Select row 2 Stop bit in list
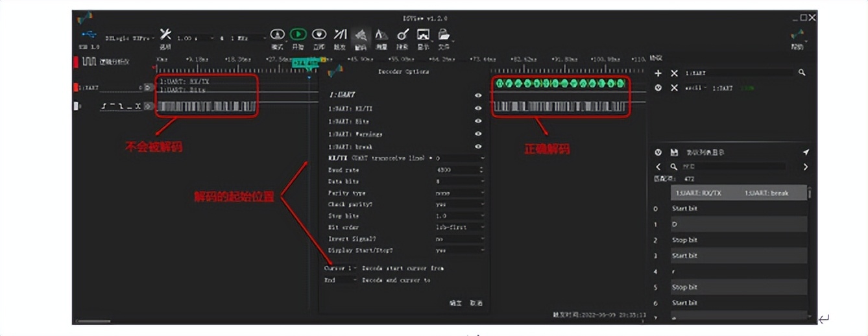 click(739, 240)
